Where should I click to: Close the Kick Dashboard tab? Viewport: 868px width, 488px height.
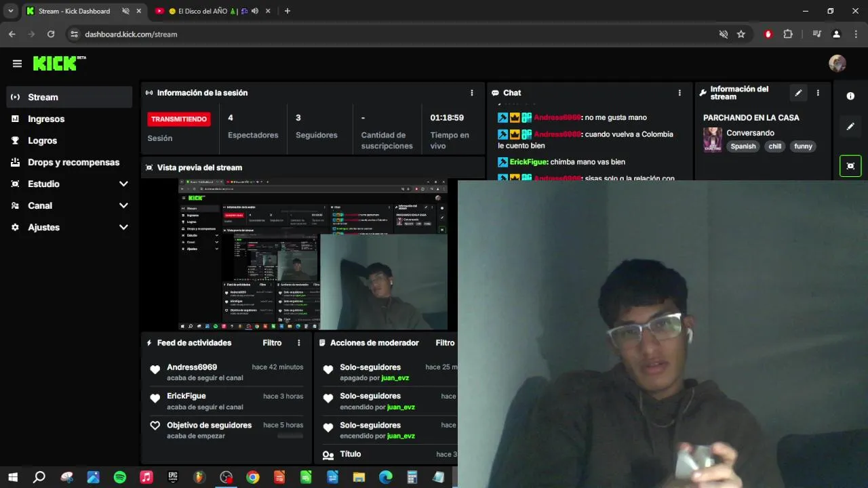139,11
